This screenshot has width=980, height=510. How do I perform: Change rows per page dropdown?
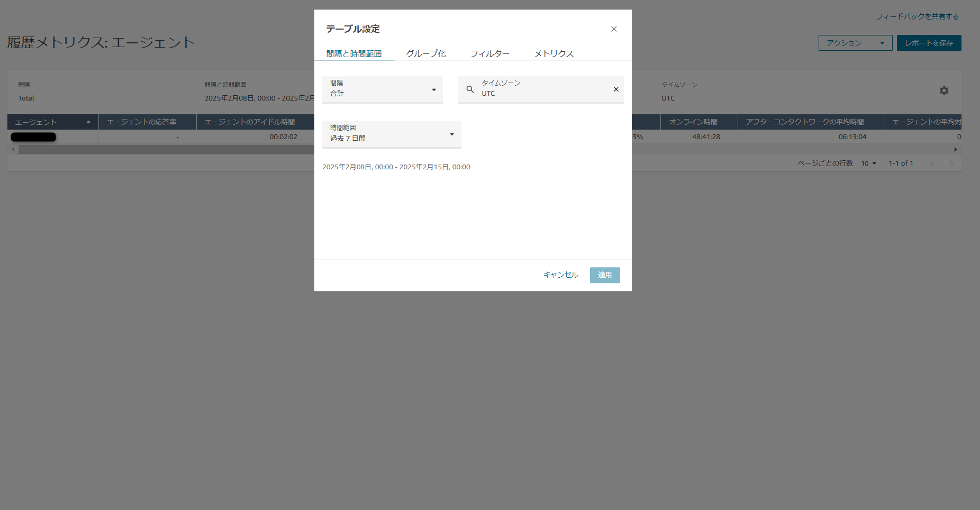[868, 163]
